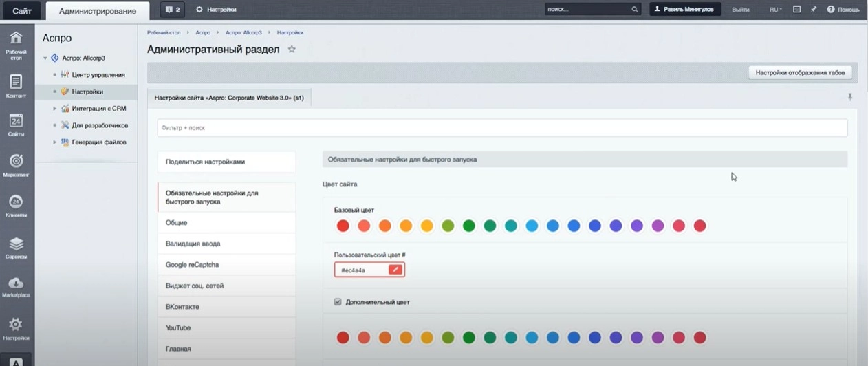Pick the light blue swatch under Дополнительный цвет
868x366 pixels.
tap(532, 337)
